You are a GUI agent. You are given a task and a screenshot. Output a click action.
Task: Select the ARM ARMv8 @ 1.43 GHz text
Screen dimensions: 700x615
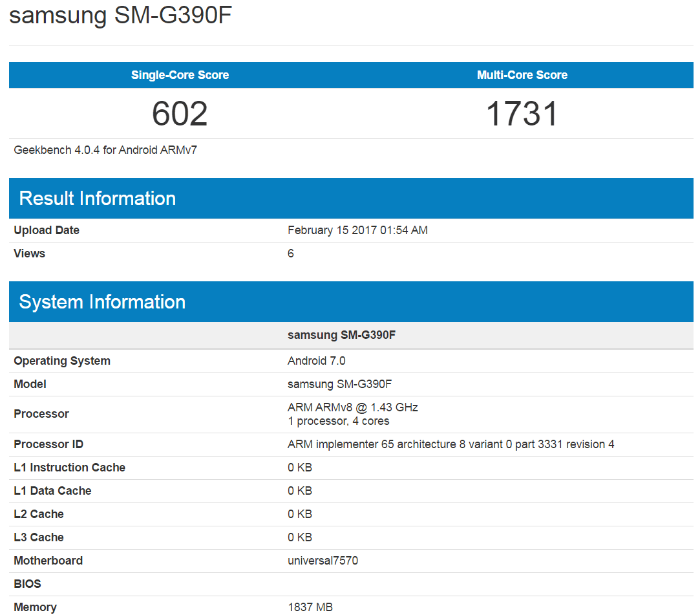tap(353, 407)
